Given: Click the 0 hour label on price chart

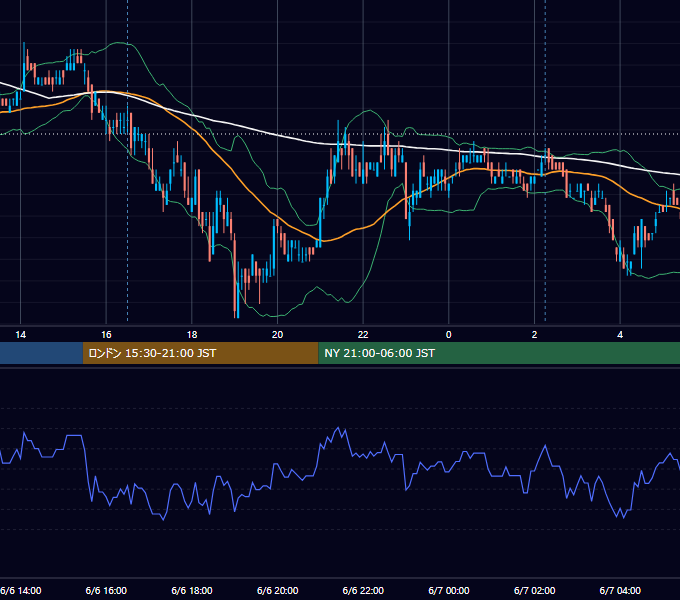Looking at the screenshot, I should [448, 335].
